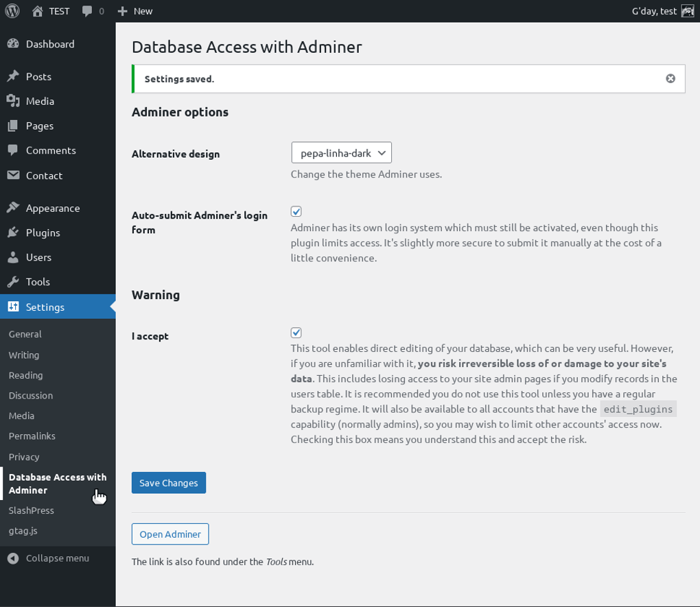700x607 pixels.
Task: Select the Tools wrench icon
Action: (x=14, y=281)
